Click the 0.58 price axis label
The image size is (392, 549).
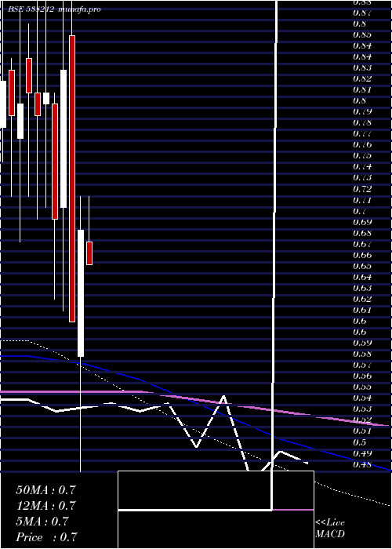click(x=362, y=354)
